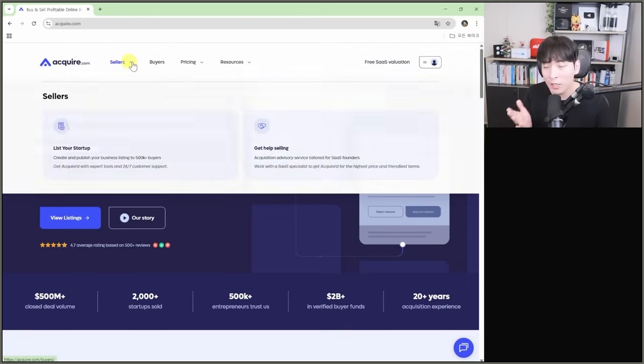
Task: Reload the acquire.com page
Action: pyautogui.click(x=34, y=23)
